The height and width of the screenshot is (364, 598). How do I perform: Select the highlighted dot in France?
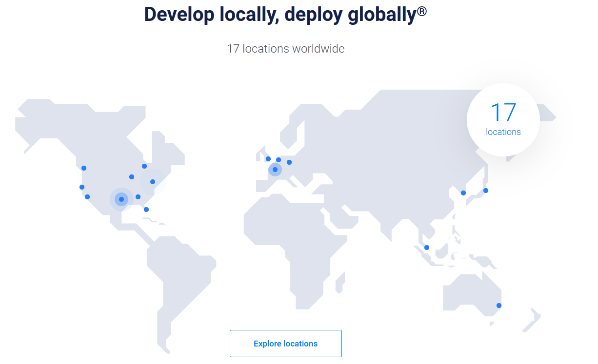click(275, 170)
